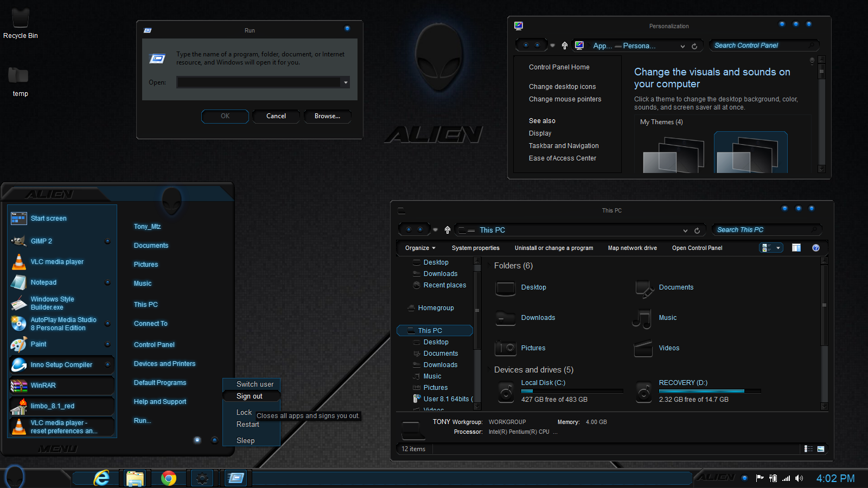The width and height of the screenshot is (868, 488).
Task: Open the Organize dropdown menu
Action: [x=420, y=248]
